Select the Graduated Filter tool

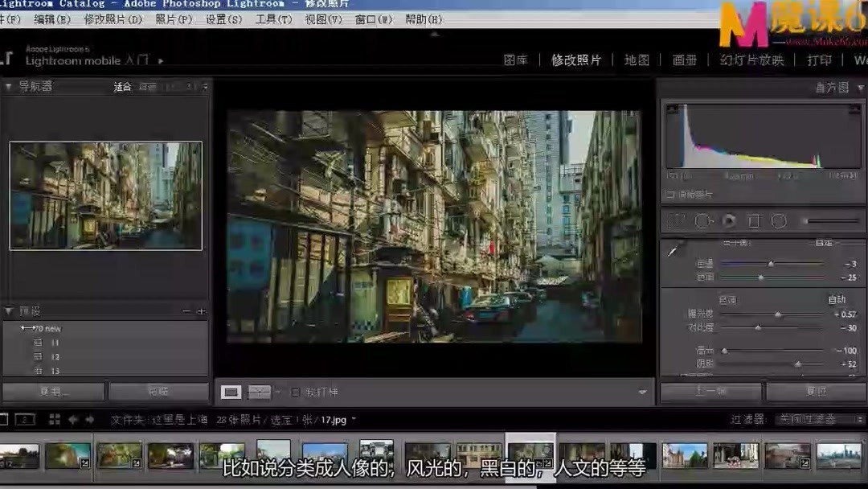(x=755, y=220)
